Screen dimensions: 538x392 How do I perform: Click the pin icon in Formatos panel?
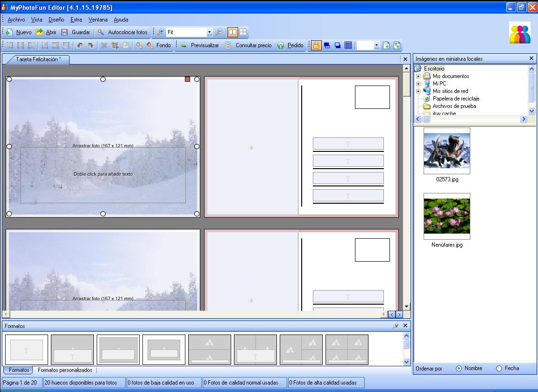click(x=396, y=326)
